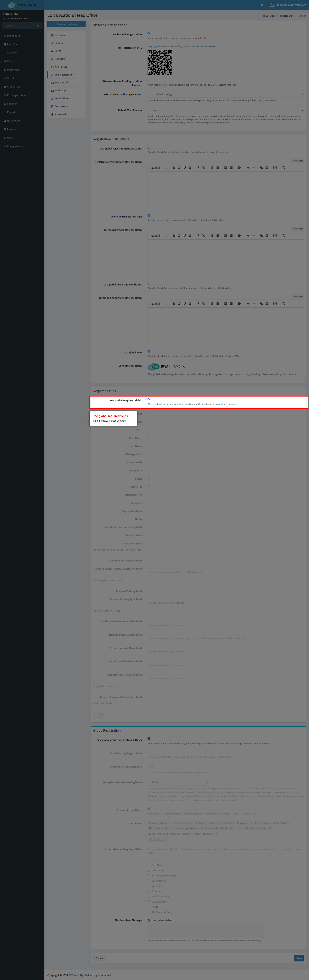Image resolution: width=309 pixels, height=980 pixels.
Task: Open Normal heading dropdown in Registration Instructions editor
Action: 159,168
